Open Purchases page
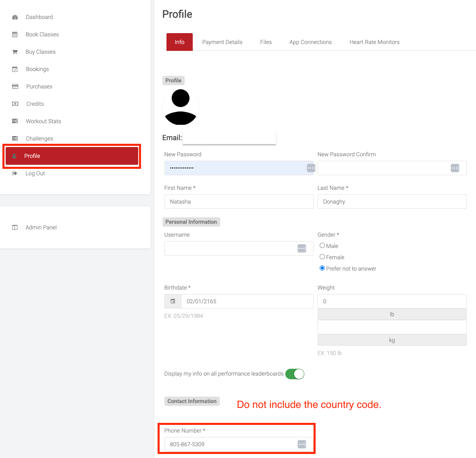 coord(39,86)
